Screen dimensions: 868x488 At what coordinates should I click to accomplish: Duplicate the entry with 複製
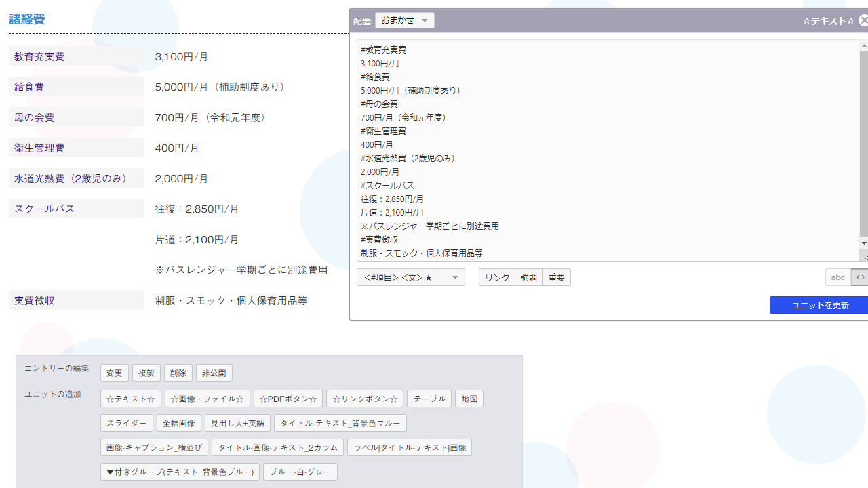click(146, 373)
